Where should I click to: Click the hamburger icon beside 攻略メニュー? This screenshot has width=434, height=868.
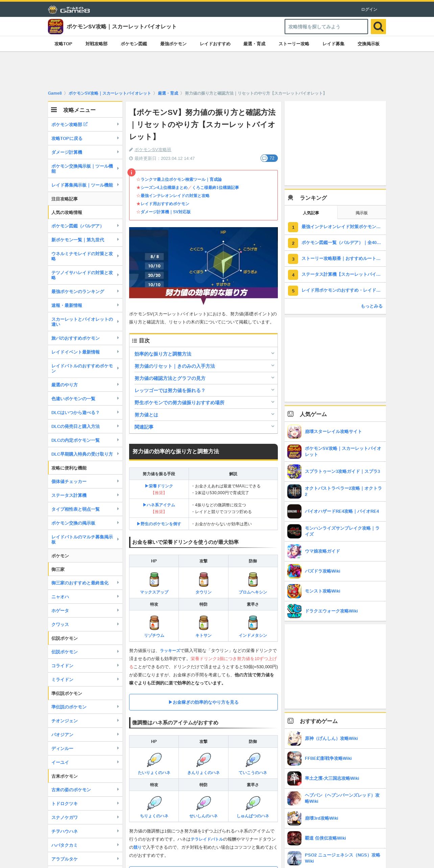54,110
